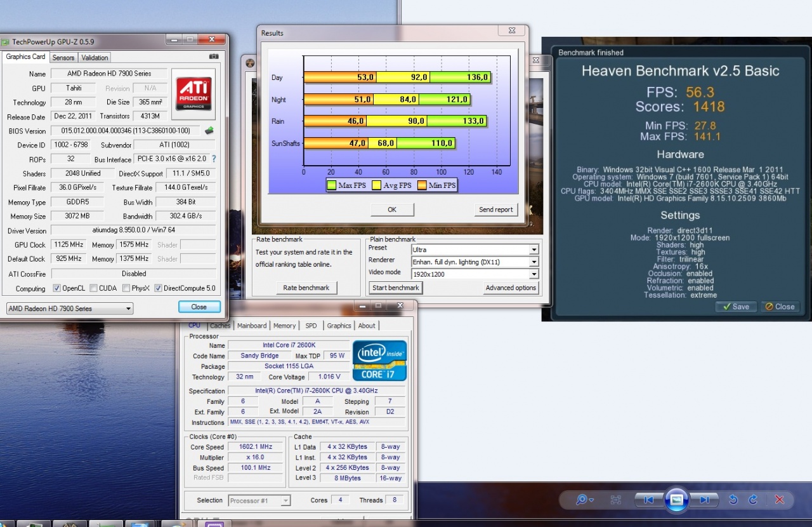
Task: Click the GPU-Z screenshot camera icon
Action: 214,57
